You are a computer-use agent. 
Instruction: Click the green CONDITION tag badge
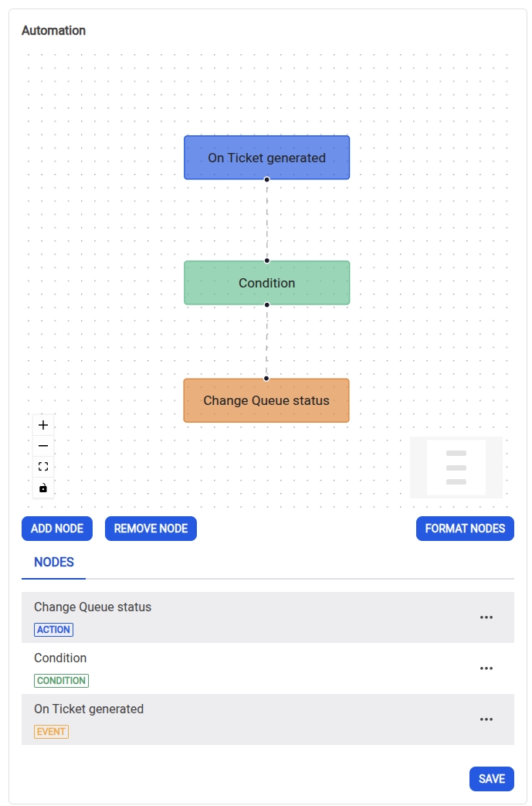click(61, 681)
